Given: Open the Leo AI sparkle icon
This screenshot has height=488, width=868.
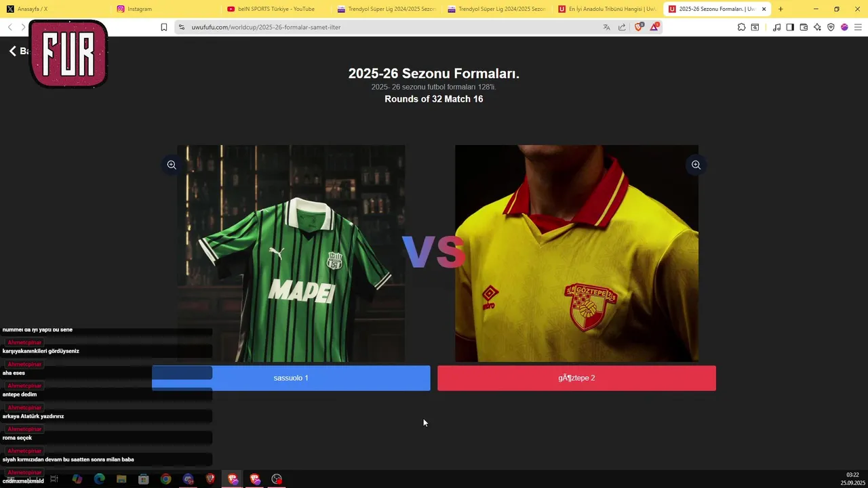Looking at the screenshot, I should (817, 27).
